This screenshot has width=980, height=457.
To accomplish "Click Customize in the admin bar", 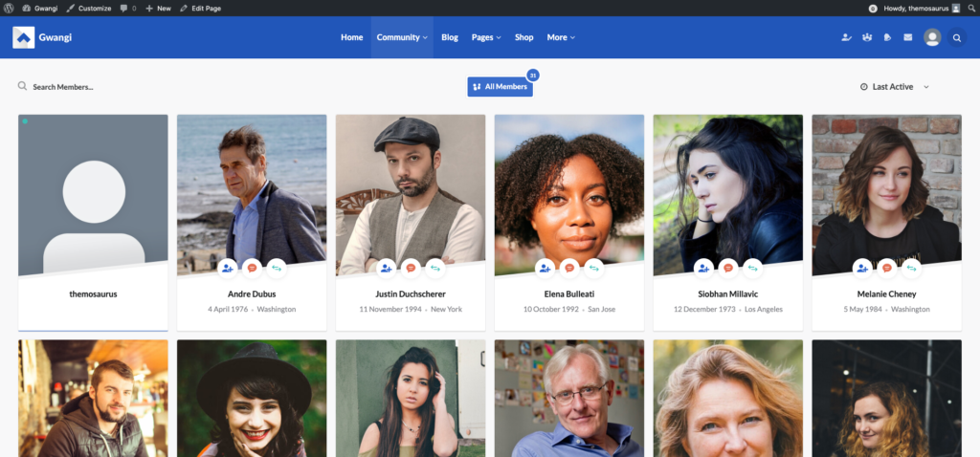I will (89, 8).
